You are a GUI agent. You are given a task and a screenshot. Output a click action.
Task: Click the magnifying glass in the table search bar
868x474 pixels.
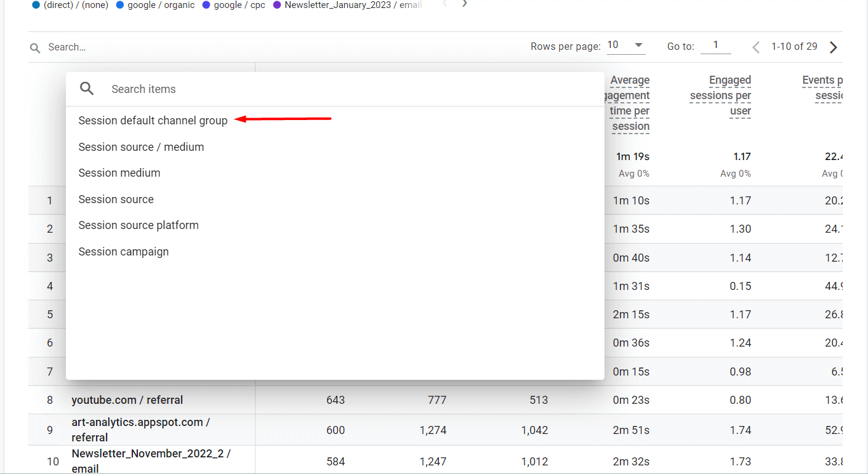(35, 47)
